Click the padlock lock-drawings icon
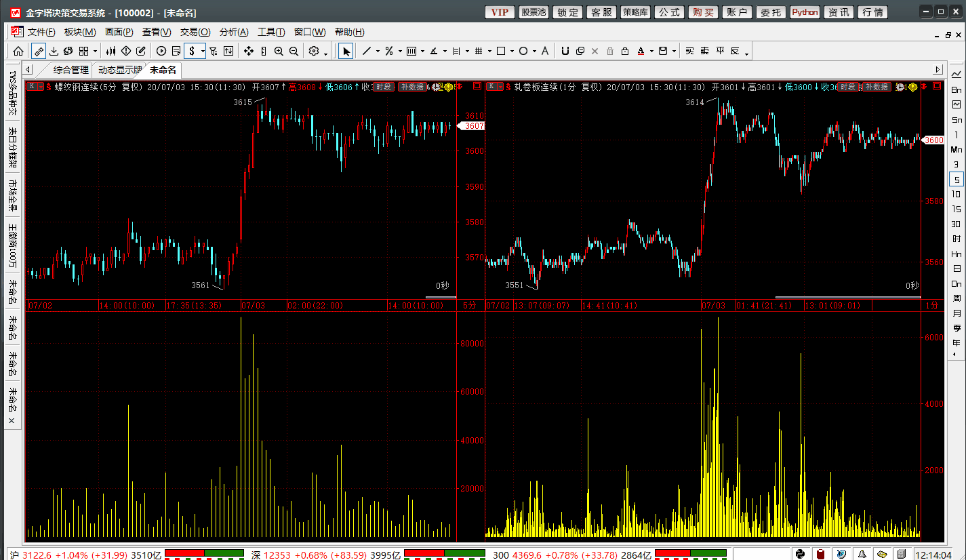The width and height of the screenshot is (966, 560). point(624,51)
